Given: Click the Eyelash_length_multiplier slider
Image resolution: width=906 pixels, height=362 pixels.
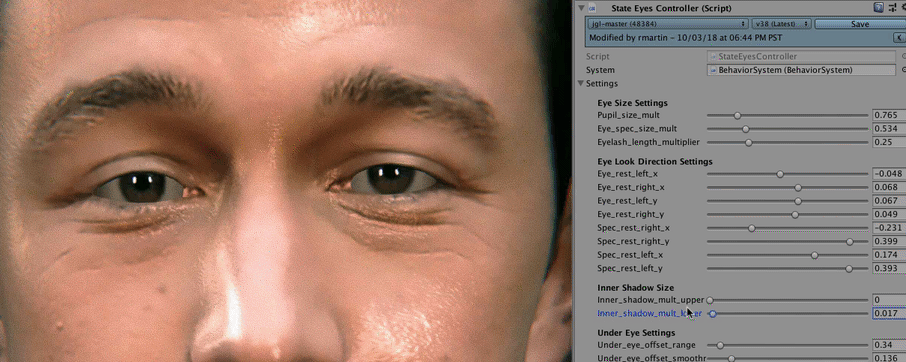Looking at the screenshot, I should pyautogui.click(x=788, y=142).
